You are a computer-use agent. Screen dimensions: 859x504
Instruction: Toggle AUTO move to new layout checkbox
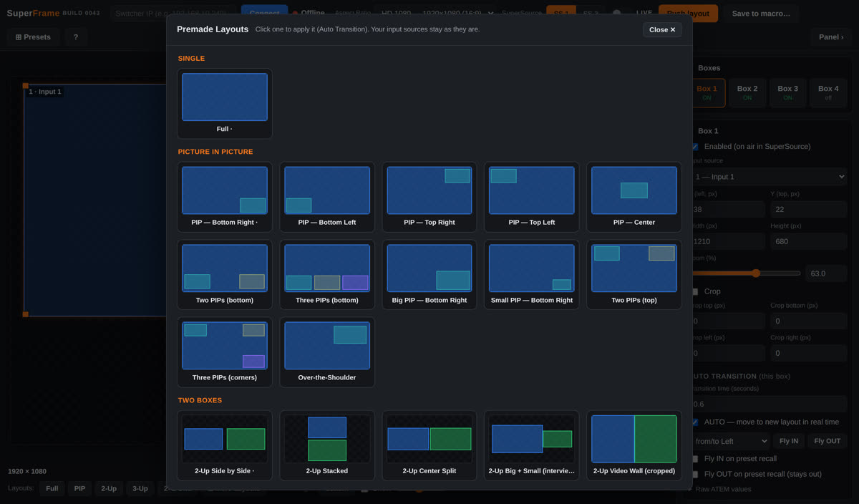pos(694,422)
